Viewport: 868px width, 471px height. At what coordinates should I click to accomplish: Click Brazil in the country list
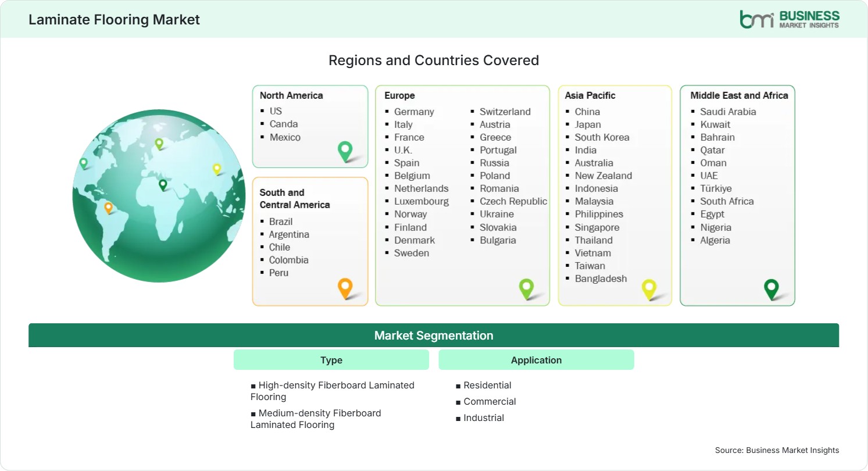point(281,222)
